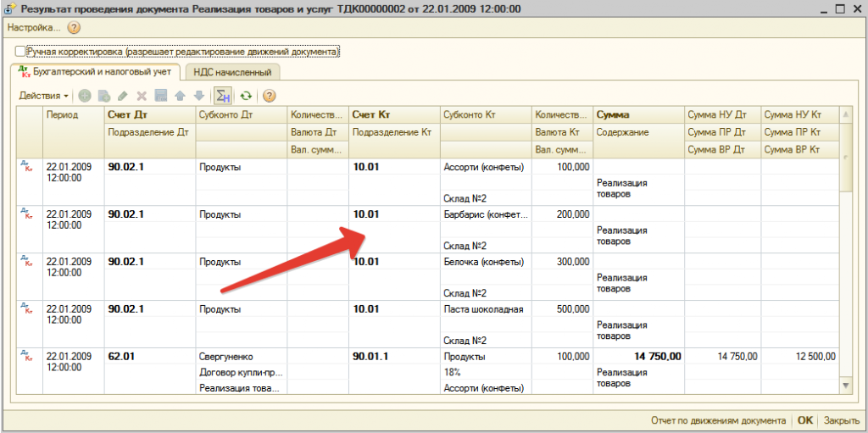Click the Delete entry X icon
The image size is (868, 433).
[142, 96]
